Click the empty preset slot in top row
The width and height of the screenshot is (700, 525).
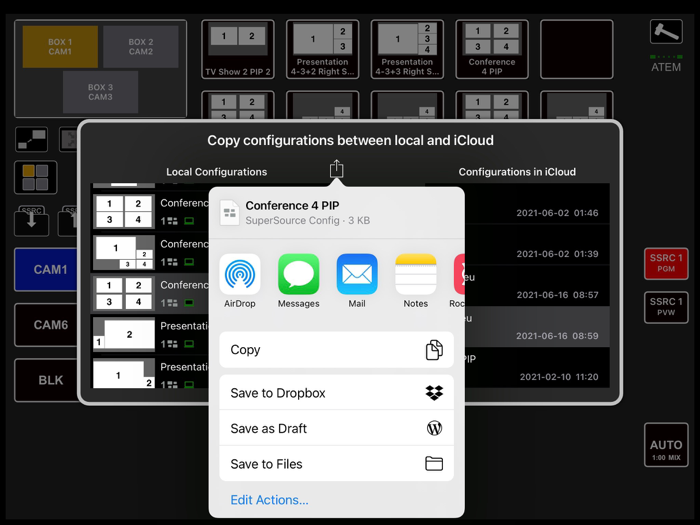(577, 49)
